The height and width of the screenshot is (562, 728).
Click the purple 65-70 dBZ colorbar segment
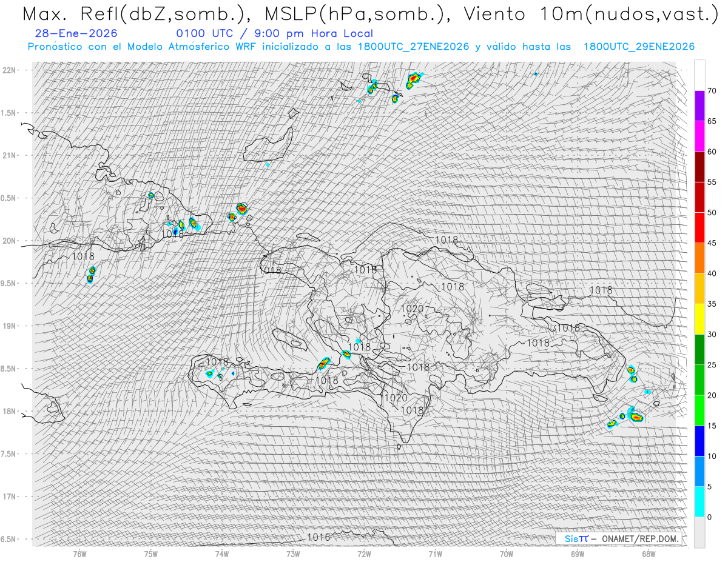coord(699,106)
